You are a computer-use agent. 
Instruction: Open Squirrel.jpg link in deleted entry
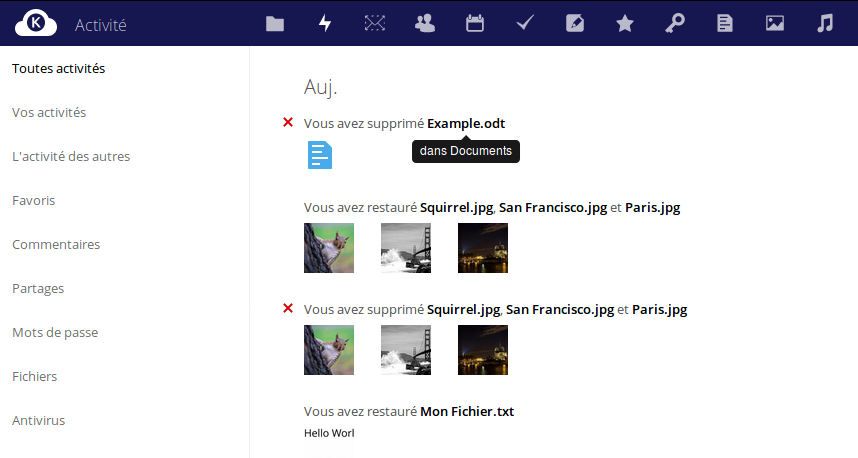click(x=463, y=310)
